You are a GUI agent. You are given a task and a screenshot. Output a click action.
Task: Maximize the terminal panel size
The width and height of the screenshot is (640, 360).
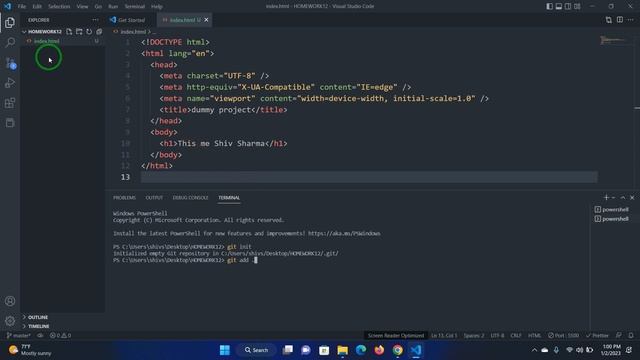[x=623, y=198]
